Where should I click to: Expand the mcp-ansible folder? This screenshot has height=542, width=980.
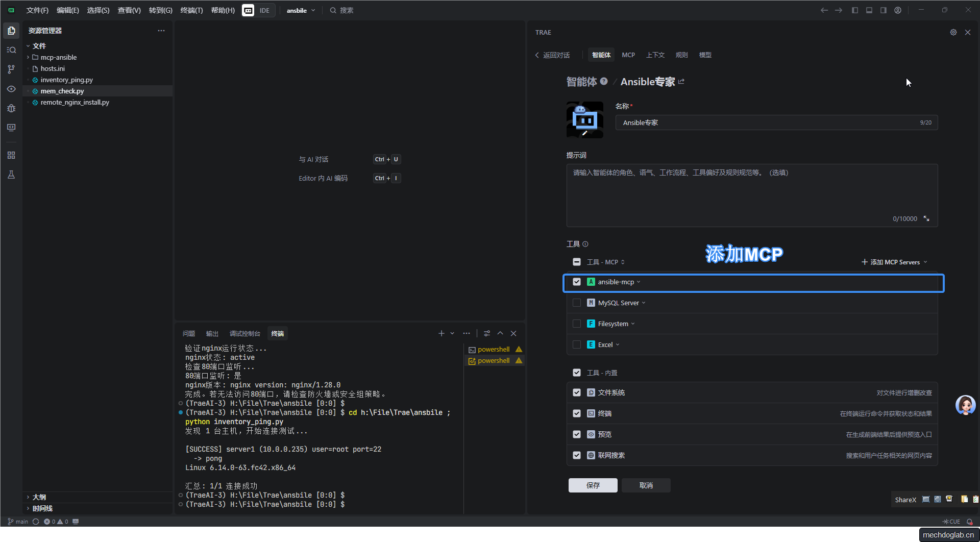pos(58,57)
